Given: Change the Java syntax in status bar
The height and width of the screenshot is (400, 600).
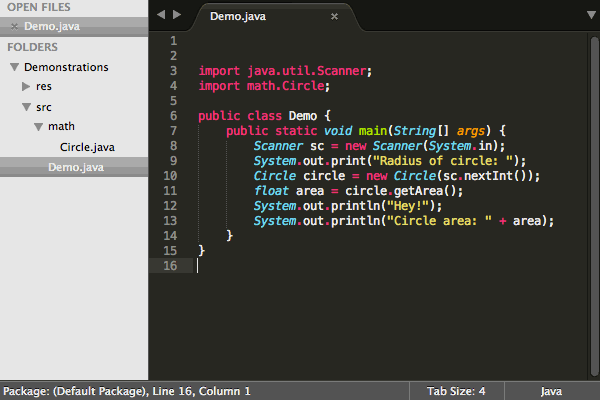Looking at the screenshot, I should click(x=551, y=391).
